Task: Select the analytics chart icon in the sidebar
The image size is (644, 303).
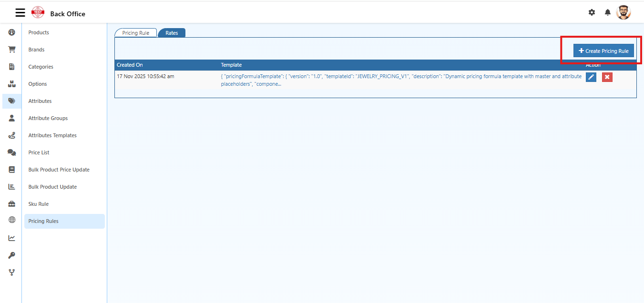Action: [x=11, y=238]
